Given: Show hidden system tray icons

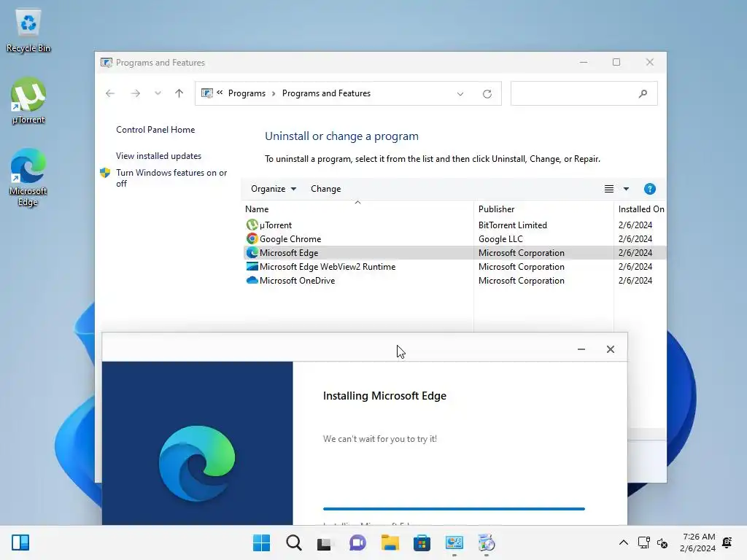Looking at the screenshot, I should click(623, 542).
